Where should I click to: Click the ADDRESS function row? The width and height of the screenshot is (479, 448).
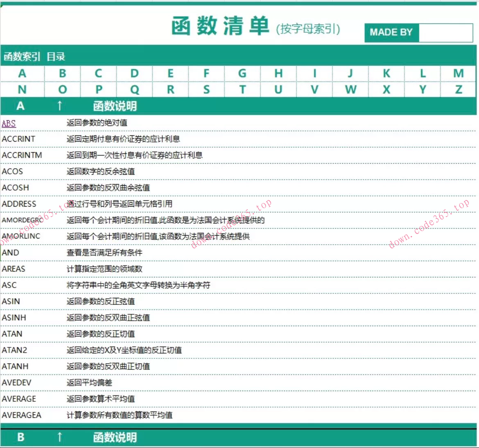19,204
